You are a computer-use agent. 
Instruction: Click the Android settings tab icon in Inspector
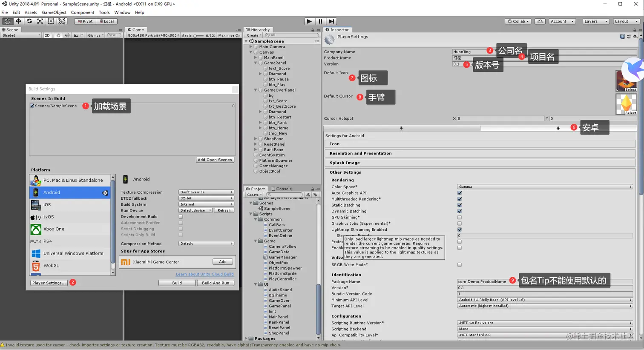tap(558, 128)
